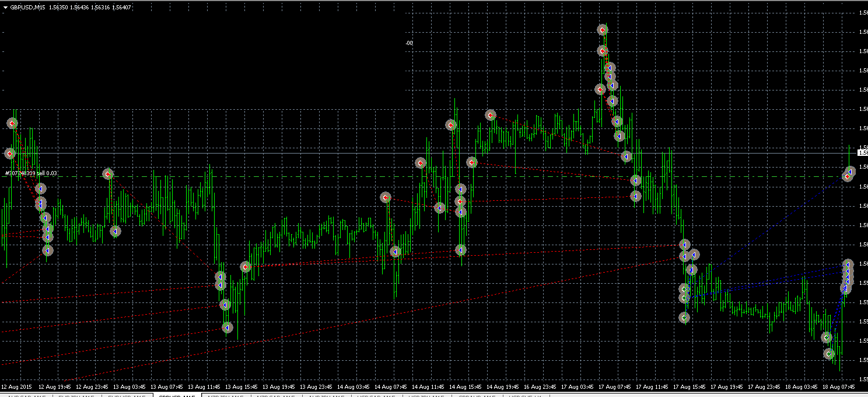Click the red marker at the 14 Aug 19:45 high
The height and width of the screenshot is (397, 868).
coord(491,115)
